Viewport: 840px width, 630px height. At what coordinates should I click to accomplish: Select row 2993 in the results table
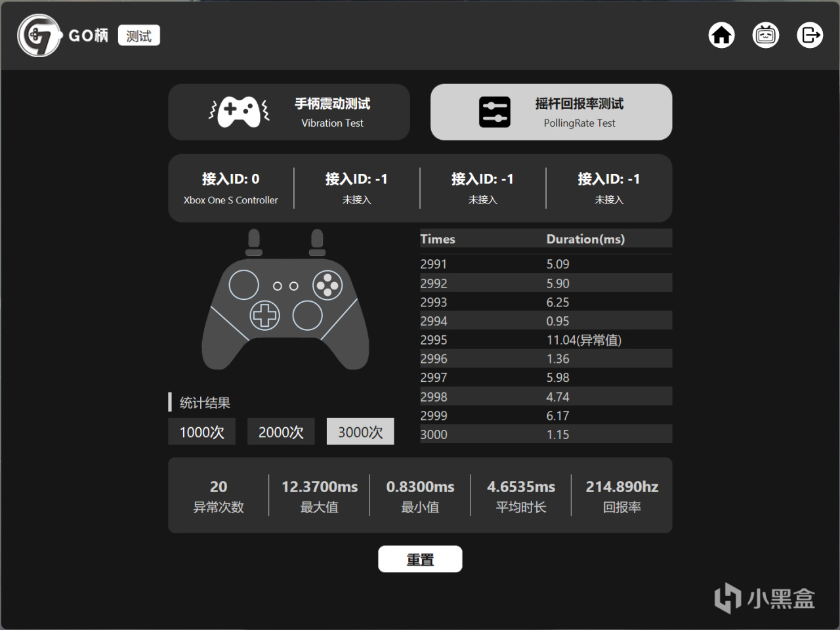pos(546,302)
